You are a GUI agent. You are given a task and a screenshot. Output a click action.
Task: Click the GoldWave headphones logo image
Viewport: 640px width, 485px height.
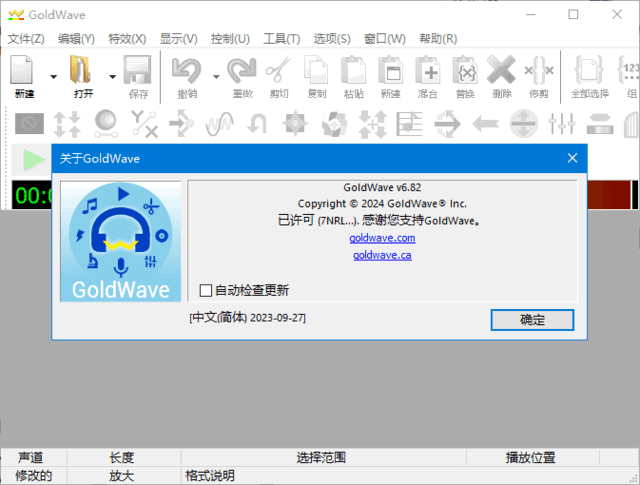tap(121, 241)
